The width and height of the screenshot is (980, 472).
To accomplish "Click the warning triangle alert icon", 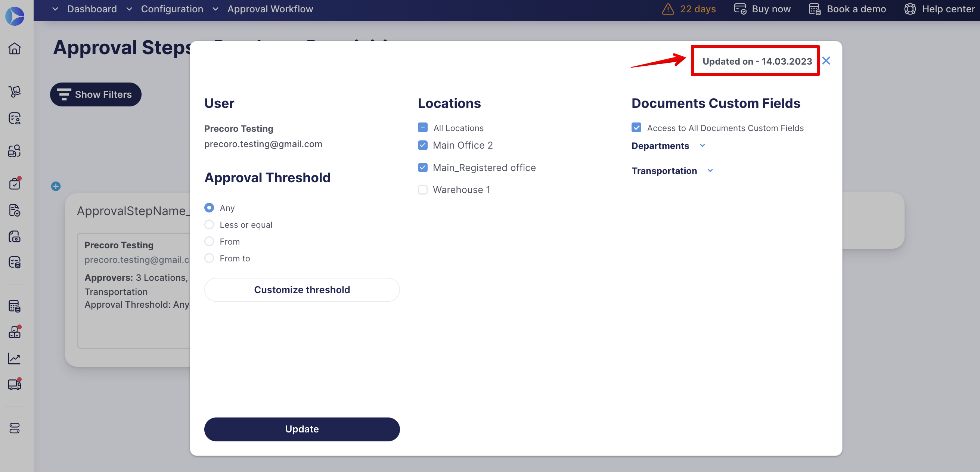I will pyautogui.click(x=668, y=9).
